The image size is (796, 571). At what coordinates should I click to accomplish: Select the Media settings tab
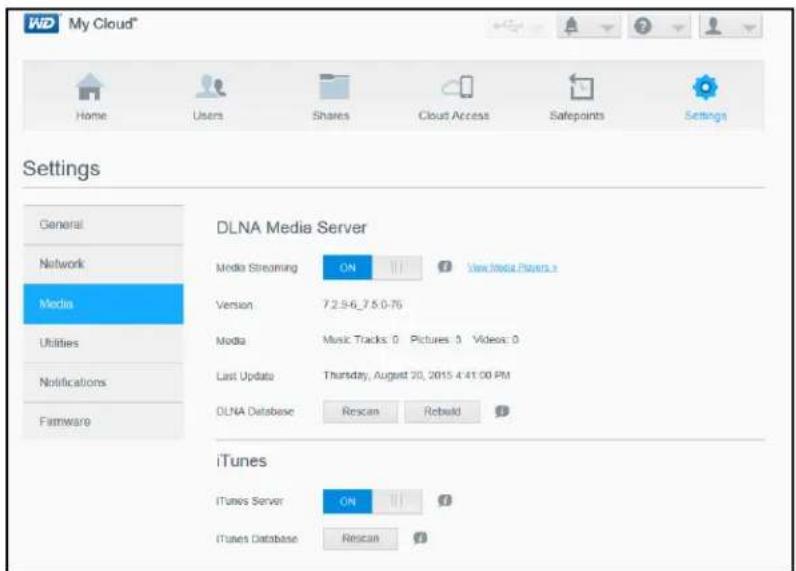click(103, 304)
